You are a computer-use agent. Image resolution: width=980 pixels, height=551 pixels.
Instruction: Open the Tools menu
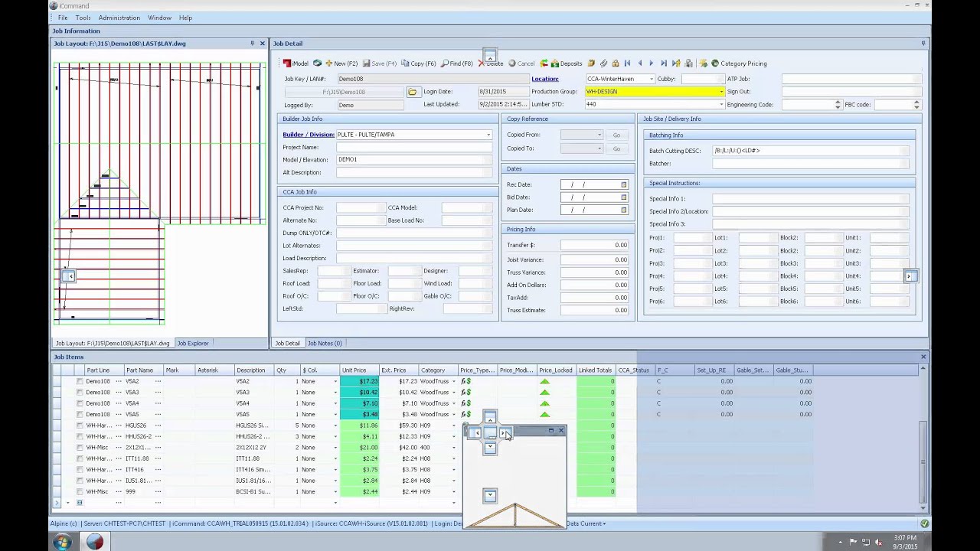tap(83, 18)
